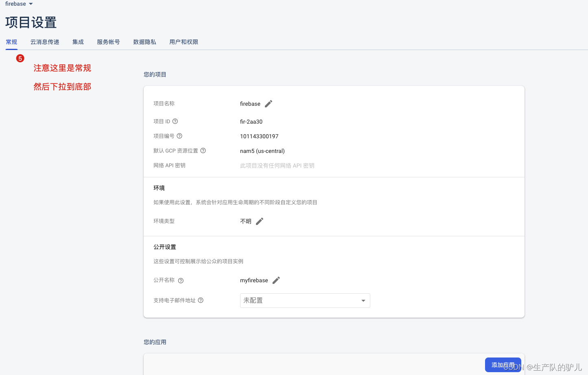The image size is (588, 375).
Task: Edit the 项目名称 with the pencil icon
Action: (x=268, y=104)
